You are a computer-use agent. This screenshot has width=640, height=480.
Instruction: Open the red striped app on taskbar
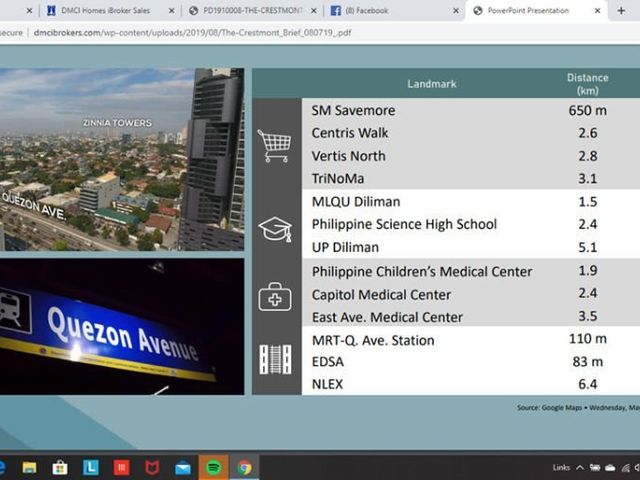[121, 467]
